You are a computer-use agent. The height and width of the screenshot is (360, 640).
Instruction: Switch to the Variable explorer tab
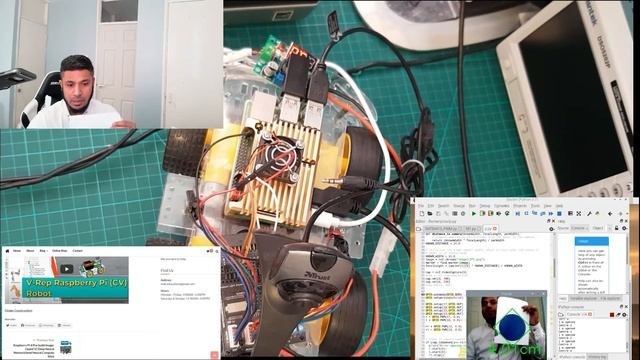[x=583, y=298]
